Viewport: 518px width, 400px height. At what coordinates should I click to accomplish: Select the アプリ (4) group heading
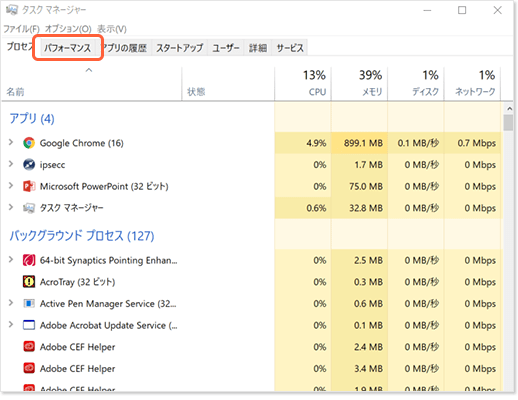click(32, 119)
